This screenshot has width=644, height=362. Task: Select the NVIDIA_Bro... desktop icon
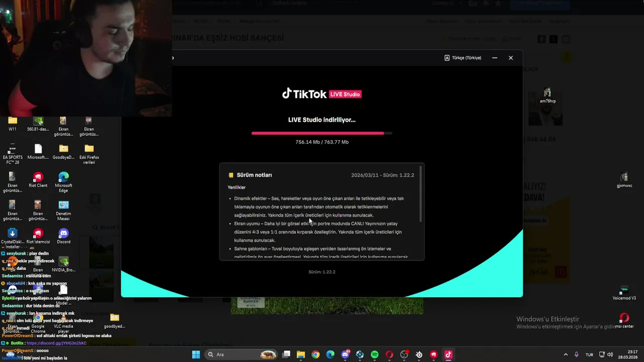click(x=63, y=264)
